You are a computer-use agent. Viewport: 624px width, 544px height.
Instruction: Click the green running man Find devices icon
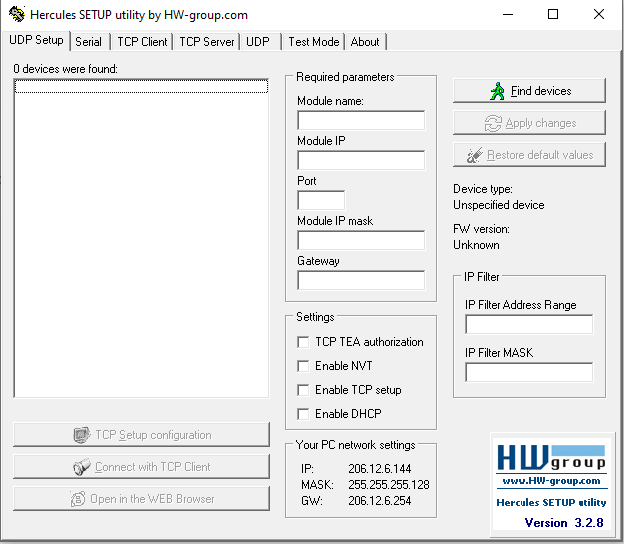click(x=497, y=91)
